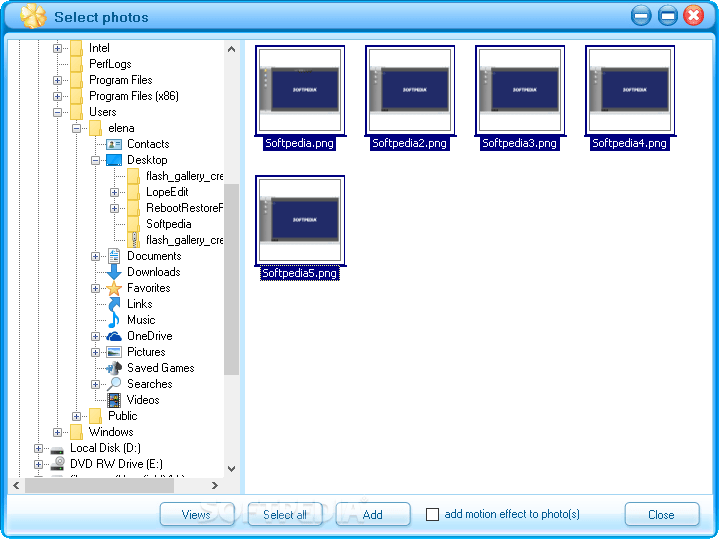Image resolution: width=719 pixels, height=539 pixels.
Task: Expand the LopeEdit folder node
Action: [115, 192]
